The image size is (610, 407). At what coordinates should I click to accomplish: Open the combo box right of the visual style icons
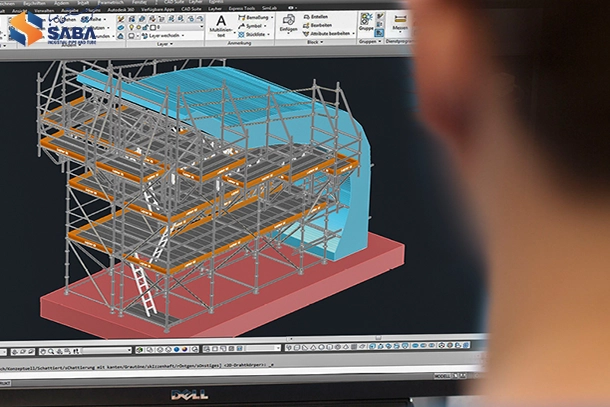pyautogui.click(x=262, y=348)
